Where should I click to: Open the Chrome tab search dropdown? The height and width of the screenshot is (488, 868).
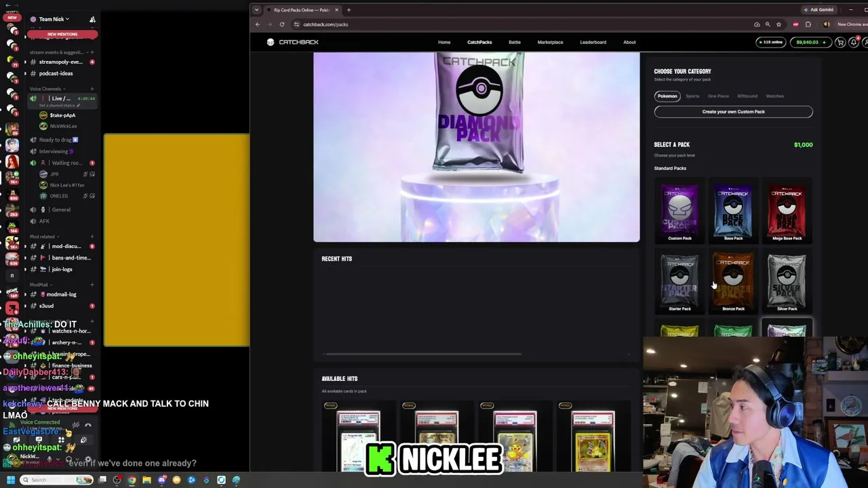256,10
